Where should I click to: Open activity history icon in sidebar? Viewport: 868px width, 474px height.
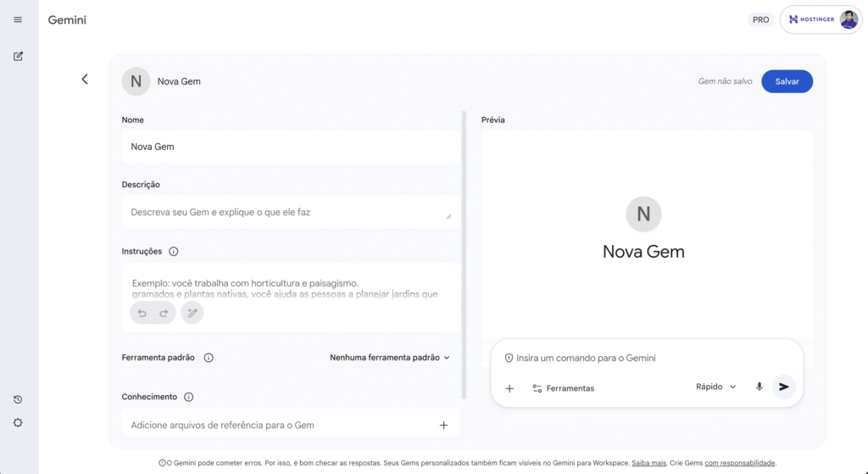coord(18,399)
